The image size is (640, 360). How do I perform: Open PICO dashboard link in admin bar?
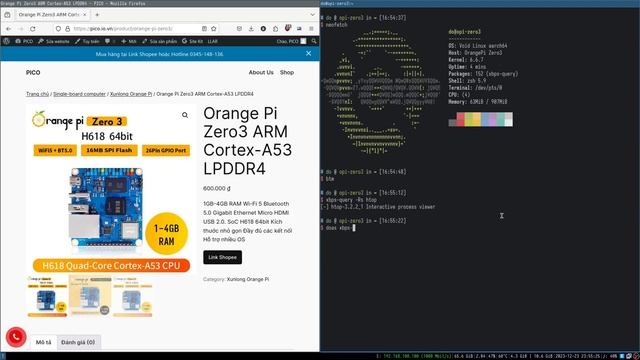pyautogui.click(x=24, y=41)
